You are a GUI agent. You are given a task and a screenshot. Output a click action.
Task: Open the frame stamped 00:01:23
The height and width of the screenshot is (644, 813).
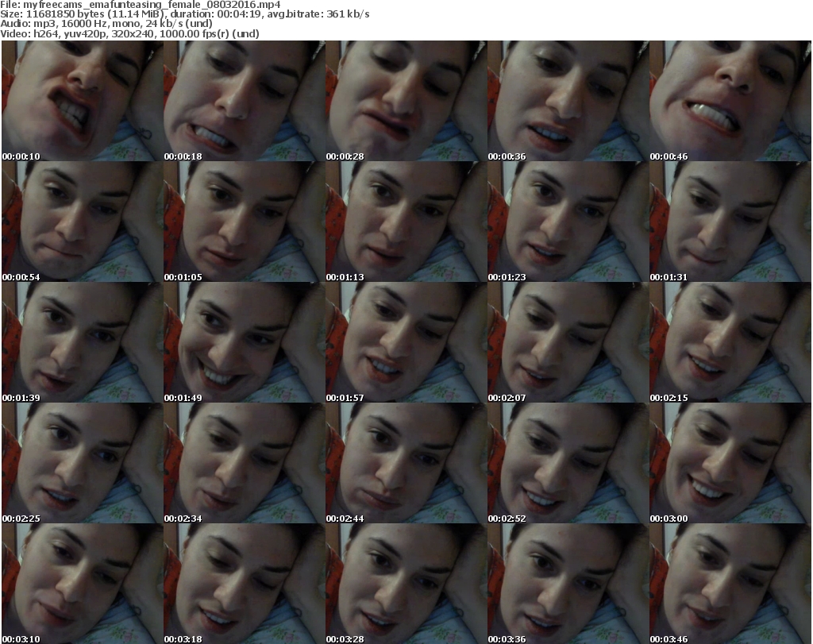pyautogui.click(x=568, y=222)
